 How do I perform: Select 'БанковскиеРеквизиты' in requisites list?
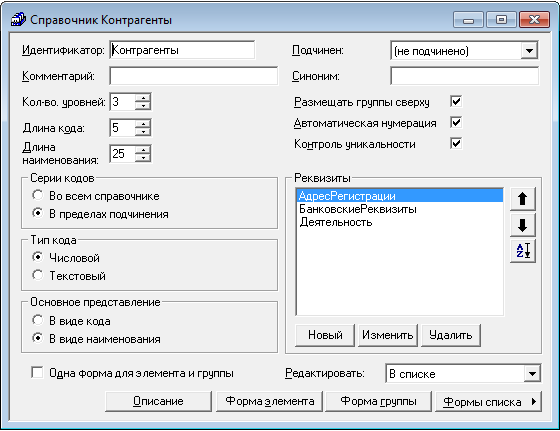(x=400, y=209)
